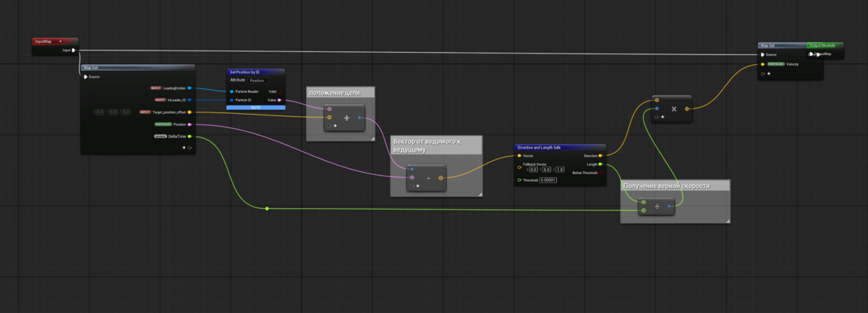
Task: Open the Attribute Position dropdown
Action: [x=258, y=80]
